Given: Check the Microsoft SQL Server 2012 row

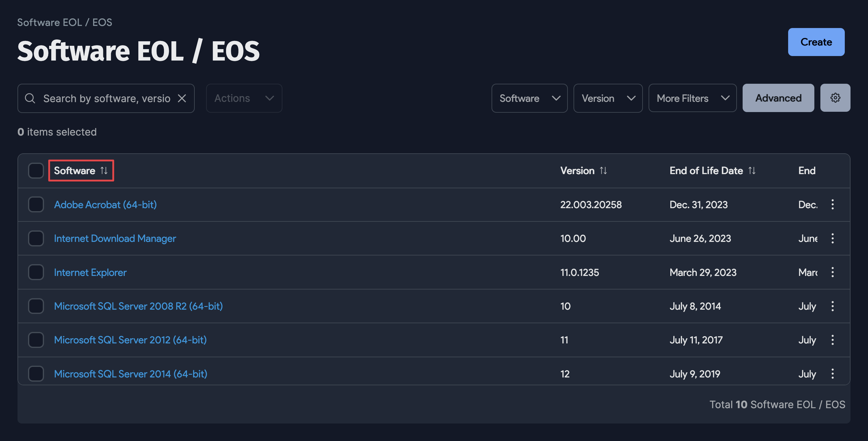Looking at the screenshot, I should tap(36, 340).
